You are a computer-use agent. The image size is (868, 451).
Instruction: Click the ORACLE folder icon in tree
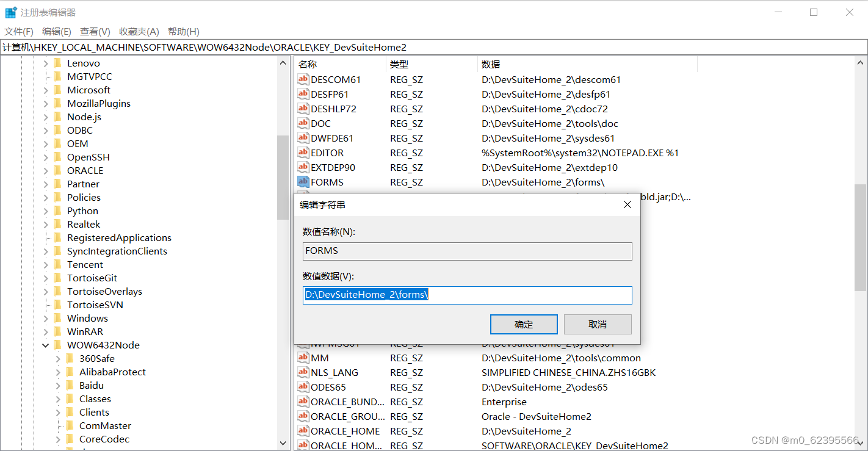pyautogui.click(x=57, y=170)
